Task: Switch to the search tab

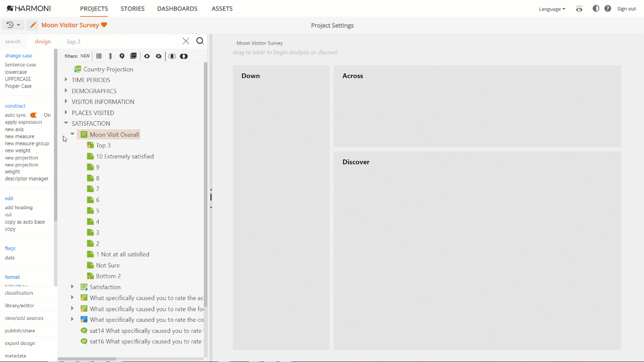Action: tap(13, 42)
